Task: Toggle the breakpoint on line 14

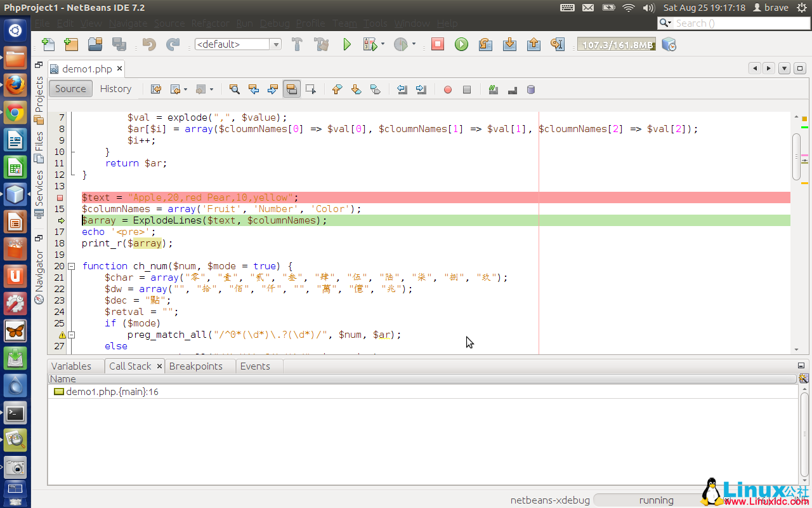Action: pyautogui.click(x=60, y=197)
